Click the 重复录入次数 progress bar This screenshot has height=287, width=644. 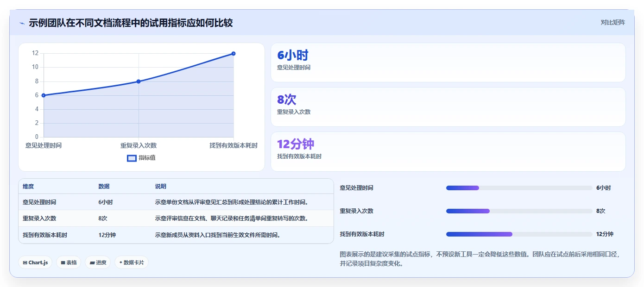pyautogui.click(x=519, y=211)
